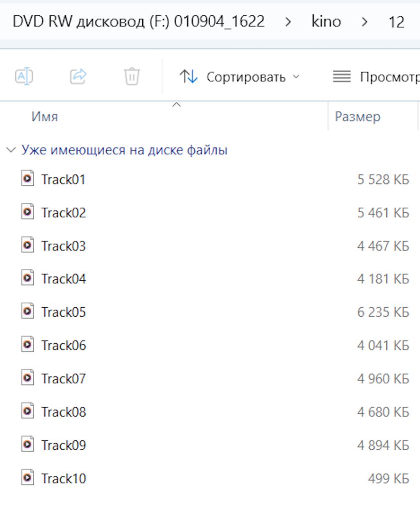Click the Track02 media file icon
This screenshot has width=420, height=511.
pyautogui.click(x=28, y=212)
